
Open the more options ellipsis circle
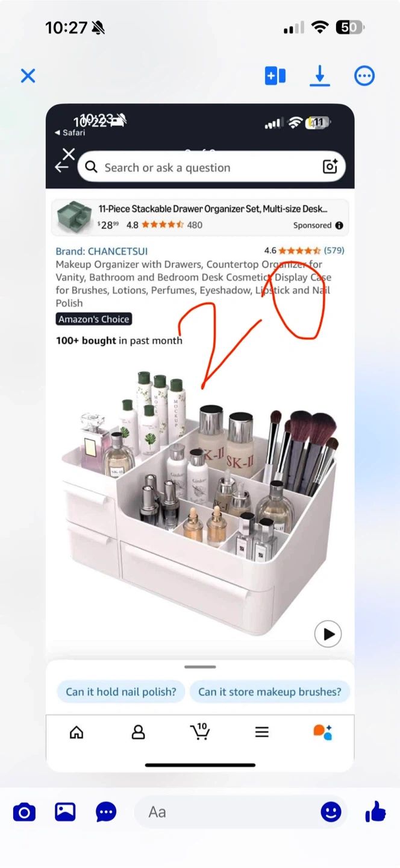tap(364, 76)
